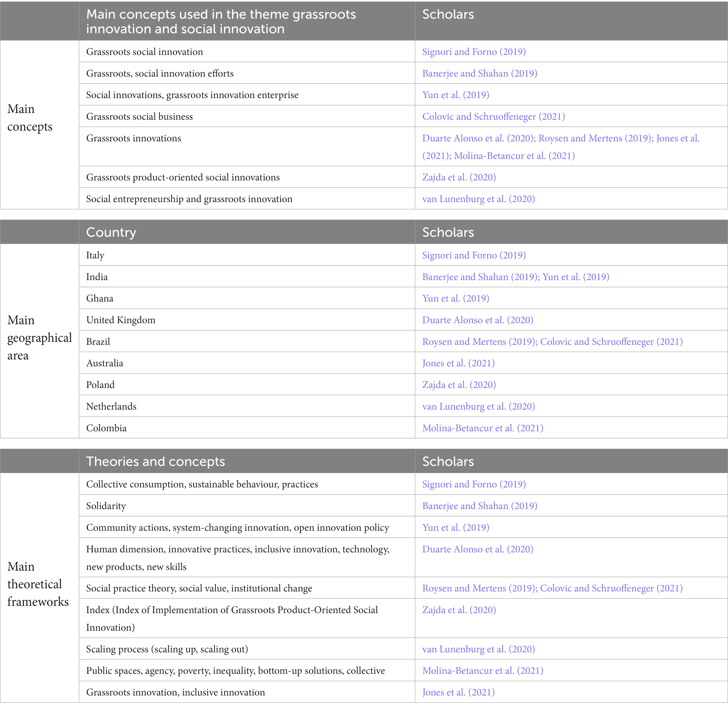The image size is (728, 709).
Task: Click the 'Italy' country cell
Action: [x=247, y=255]
